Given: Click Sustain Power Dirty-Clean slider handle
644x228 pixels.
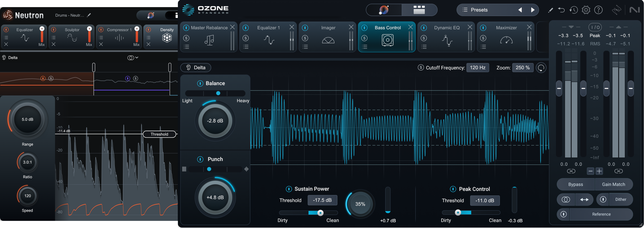Looking at the screenshot, I should (x=320, y=213).
